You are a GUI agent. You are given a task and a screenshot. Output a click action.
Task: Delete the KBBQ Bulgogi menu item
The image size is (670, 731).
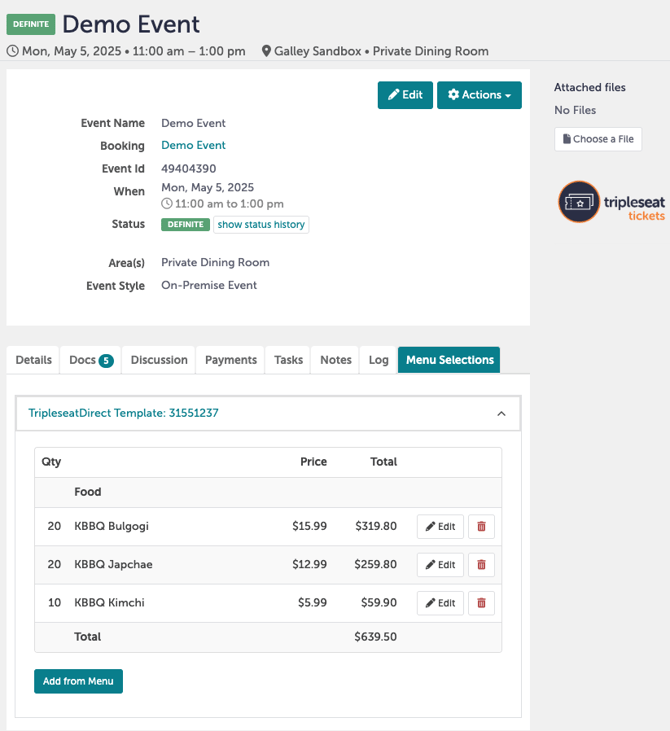tap(481, 527)
